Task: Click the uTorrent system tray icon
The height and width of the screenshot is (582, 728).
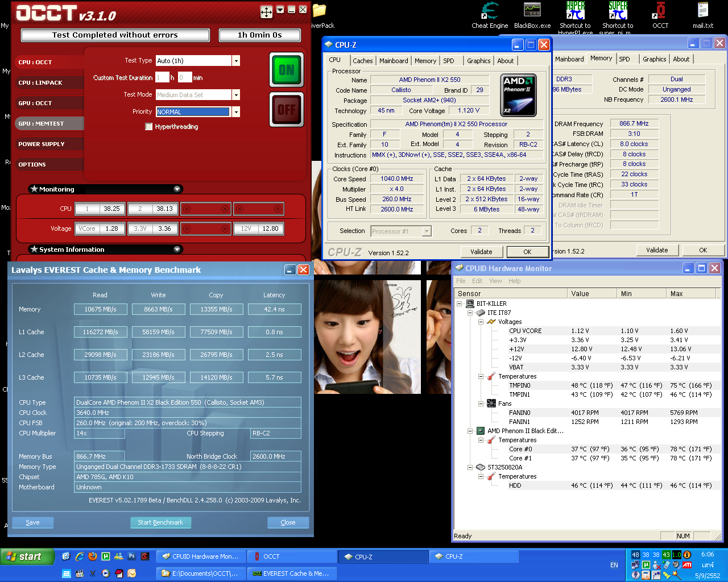Action: [x=646, y=565]
